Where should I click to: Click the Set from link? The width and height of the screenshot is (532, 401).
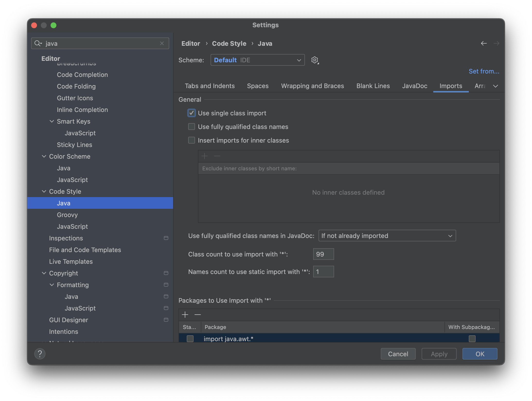[484, 71]
